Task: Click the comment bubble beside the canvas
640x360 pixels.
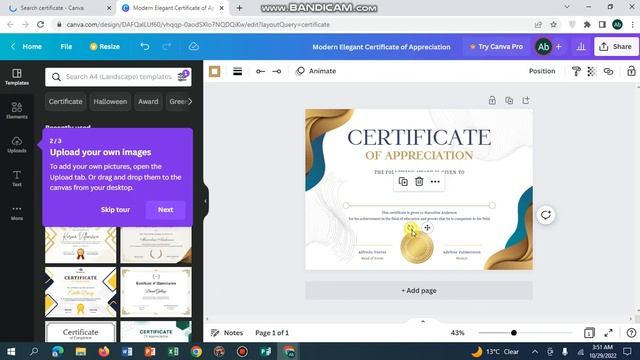Action: pos(546,215)
